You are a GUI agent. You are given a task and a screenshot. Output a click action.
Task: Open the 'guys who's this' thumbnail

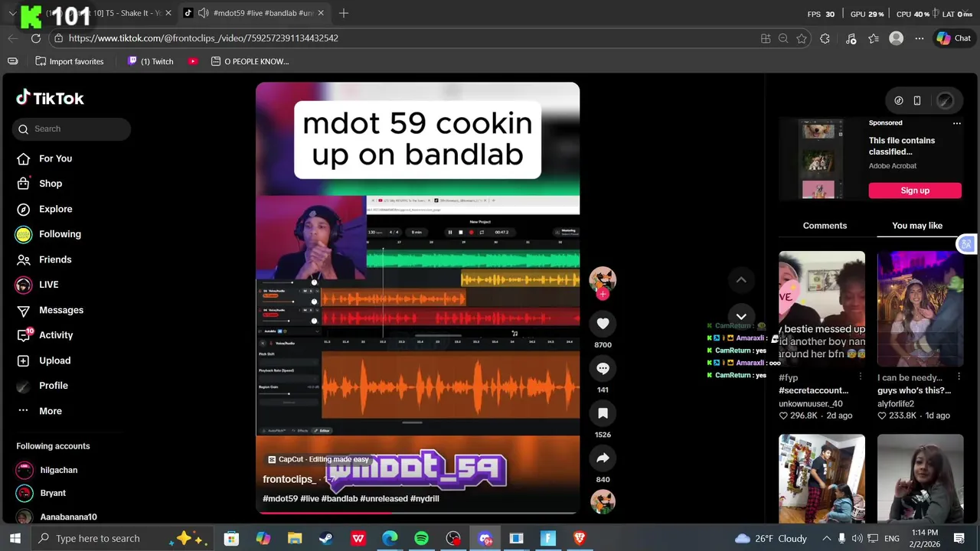coord(920,308)
